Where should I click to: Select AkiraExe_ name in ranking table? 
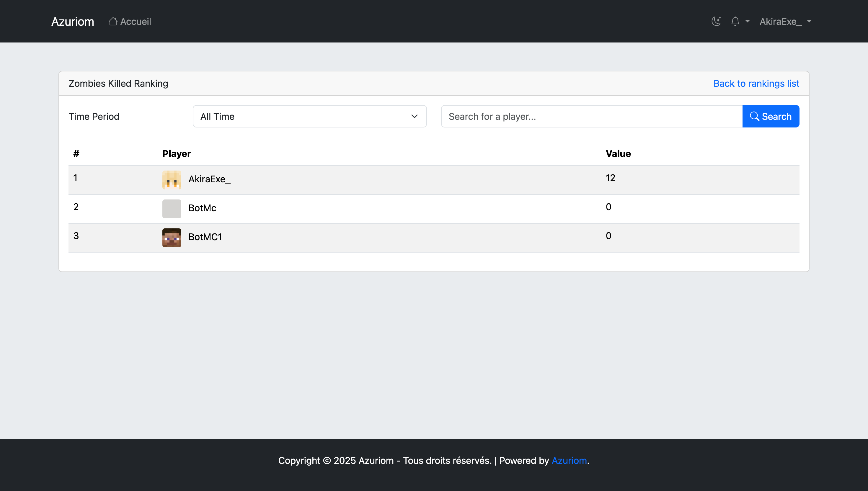pos(210,179)
